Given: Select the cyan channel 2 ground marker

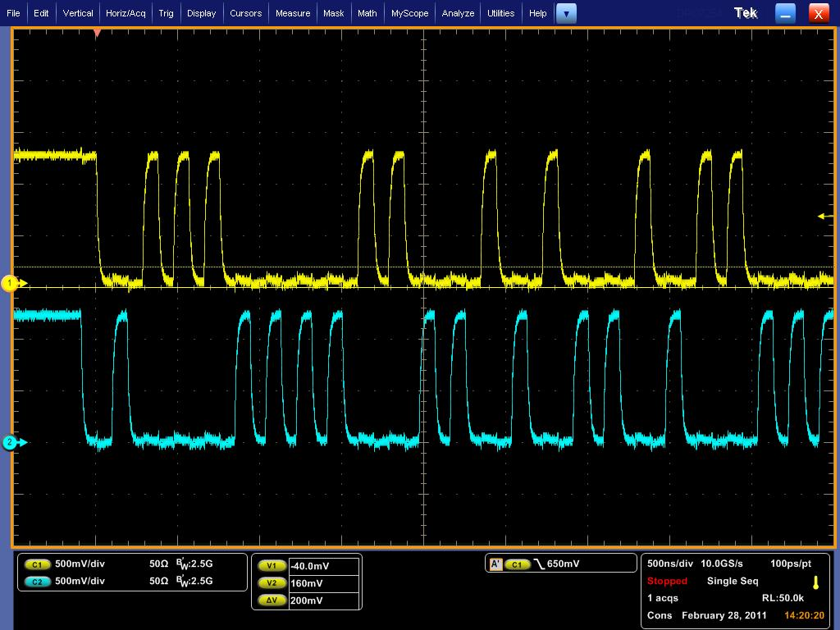Looking at the screenshot, I should 11,443.
